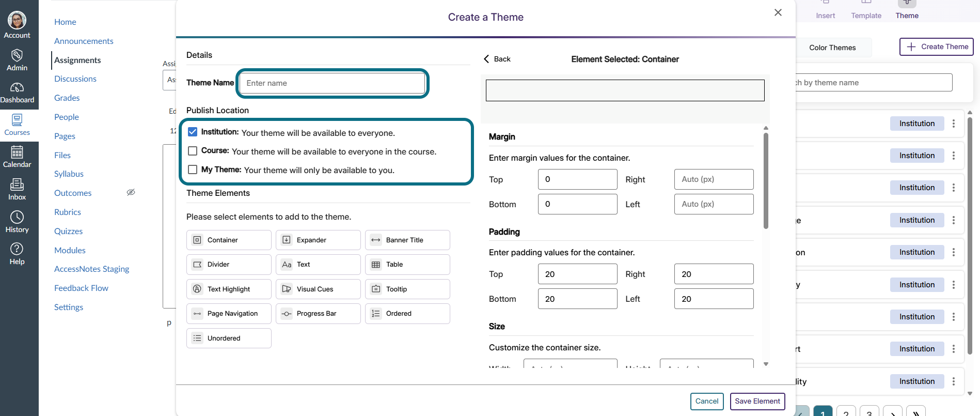The image size is (980, 416).
Task: Add the Text Highlight element
Action: tap(229, 289)
